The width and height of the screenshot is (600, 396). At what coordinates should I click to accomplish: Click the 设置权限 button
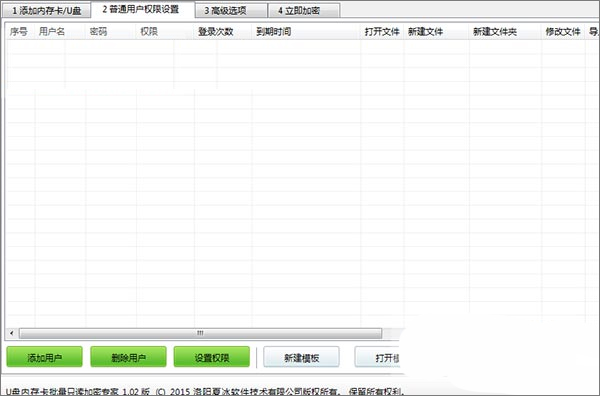pyautogui.click(x=212, y=357)
